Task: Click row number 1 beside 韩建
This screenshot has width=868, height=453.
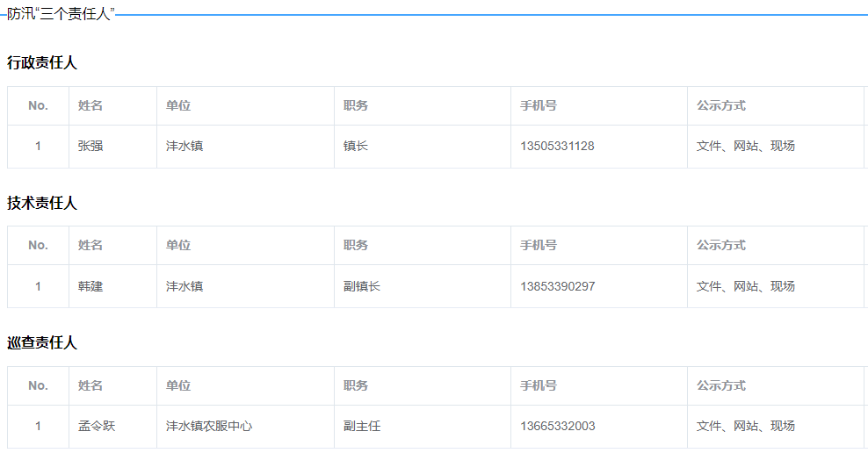Action: (x=38, y=286)
